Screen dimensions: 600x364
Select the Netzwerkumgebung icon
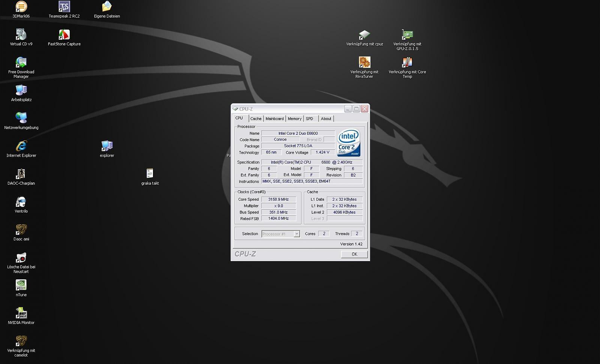pyautogui.click(x=21, y=118)
